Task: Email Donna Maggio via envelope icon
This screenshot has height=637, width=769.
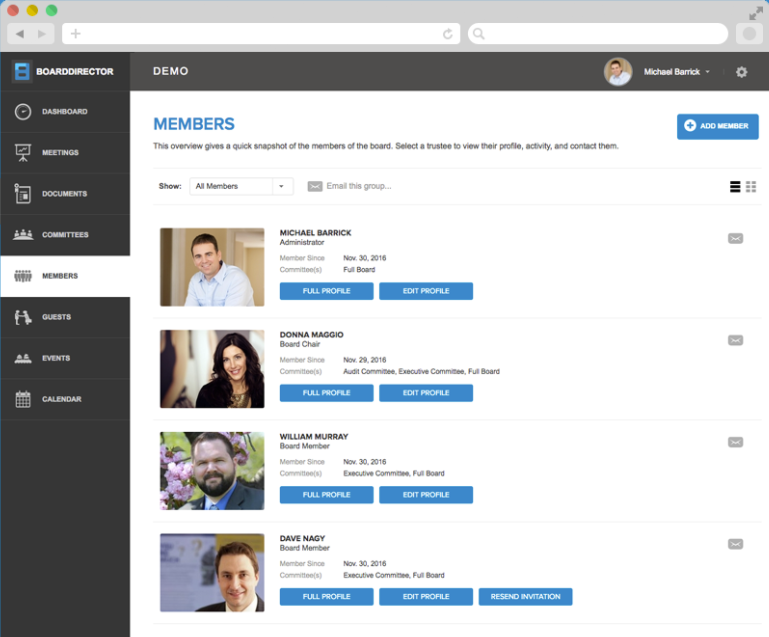Action: [735, 340]
